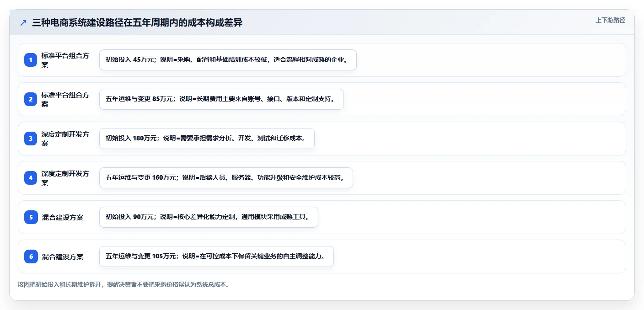Open the 五年运维与变更 160万元 detail box
Image resolution: width=644 pixels, height=310 pixels.
pyautogui.click(x=226, y=178)
